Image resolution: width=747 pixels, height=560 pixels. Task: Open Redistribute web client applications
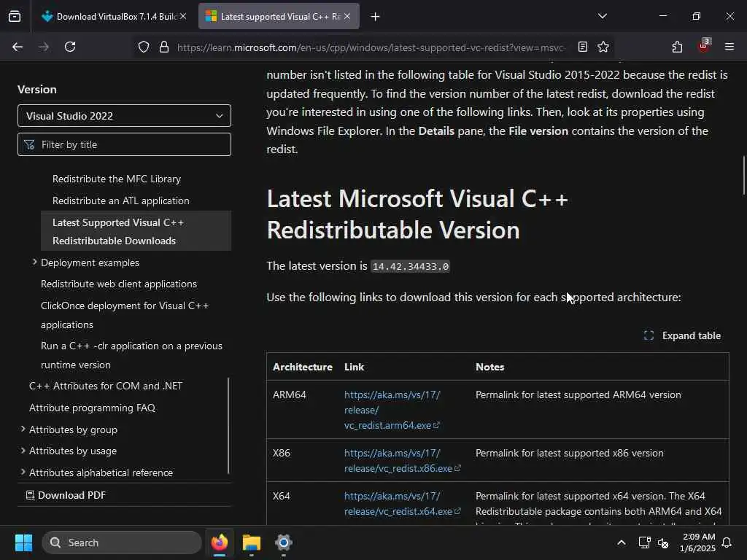click(x=119, y=284)
